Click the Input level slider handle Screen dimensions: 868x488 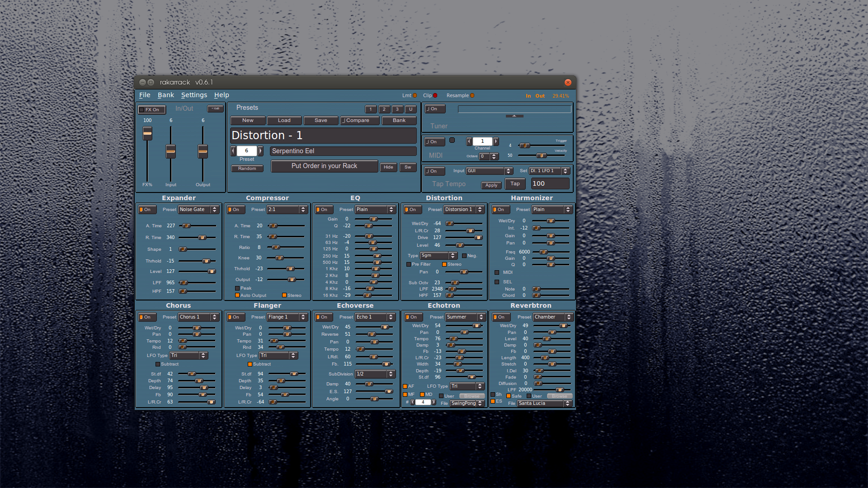(170, 151)
